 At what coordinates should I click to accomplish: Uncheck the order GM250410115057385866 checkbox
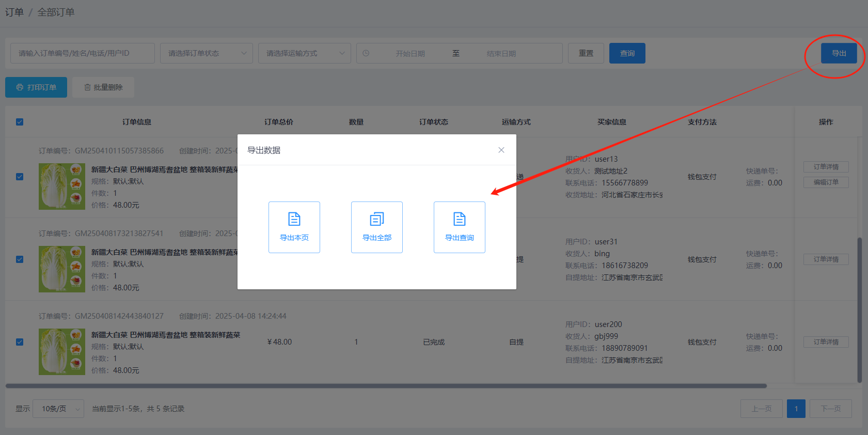pyautogui.click(x=20, y=177)
